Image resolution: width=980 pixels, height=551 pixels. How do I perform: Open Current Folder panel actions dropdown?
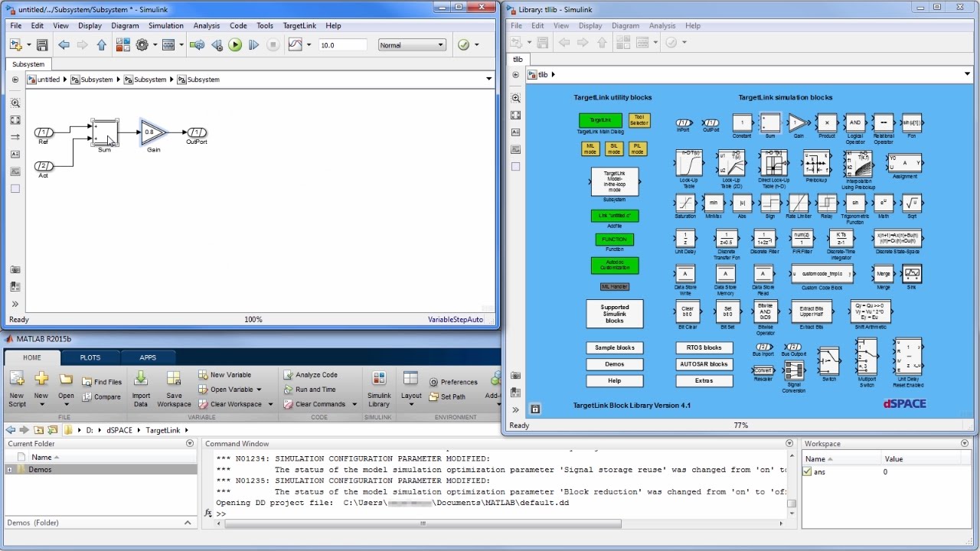pos(190,443)
